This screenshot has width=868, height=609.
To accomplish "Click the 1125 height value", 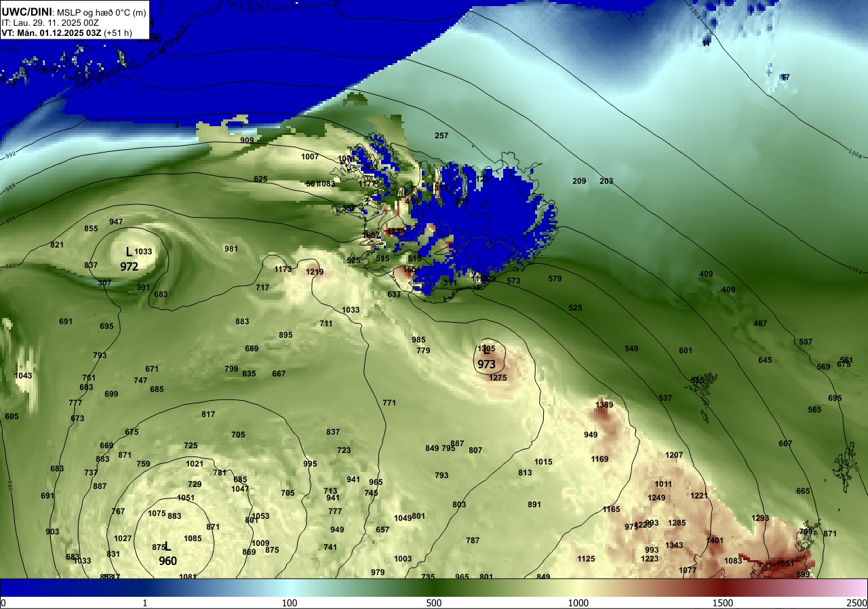I will tap(586, 559).
